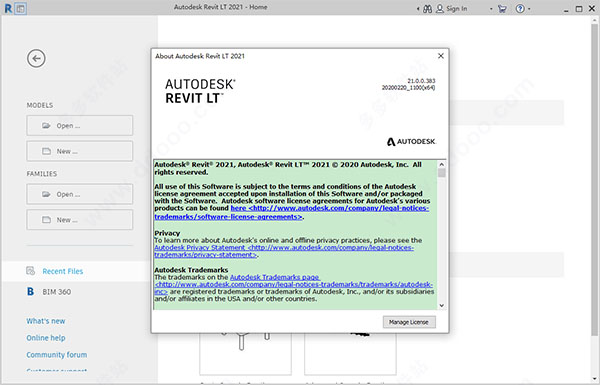Click the license text scrollbar thumb

coord(442,173)
